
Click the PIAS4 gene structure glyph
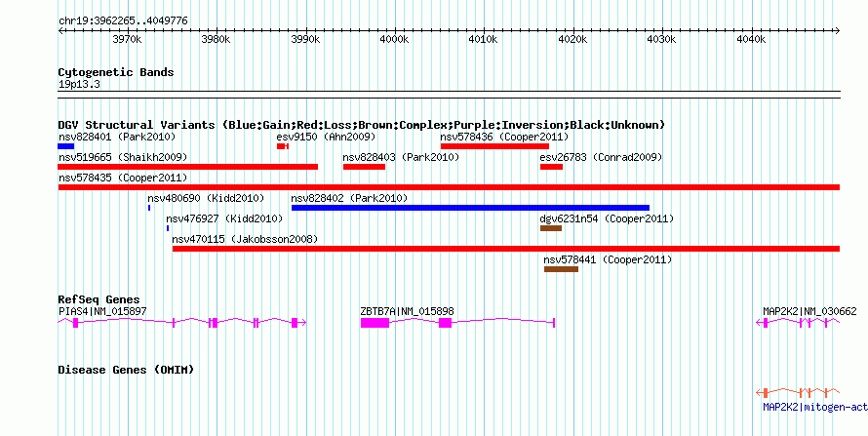click(x=182, y=323)
